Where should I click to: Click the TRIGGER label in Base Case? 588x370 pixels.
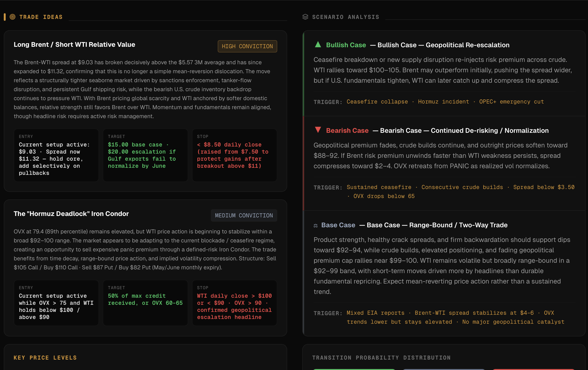coord(328,313)
